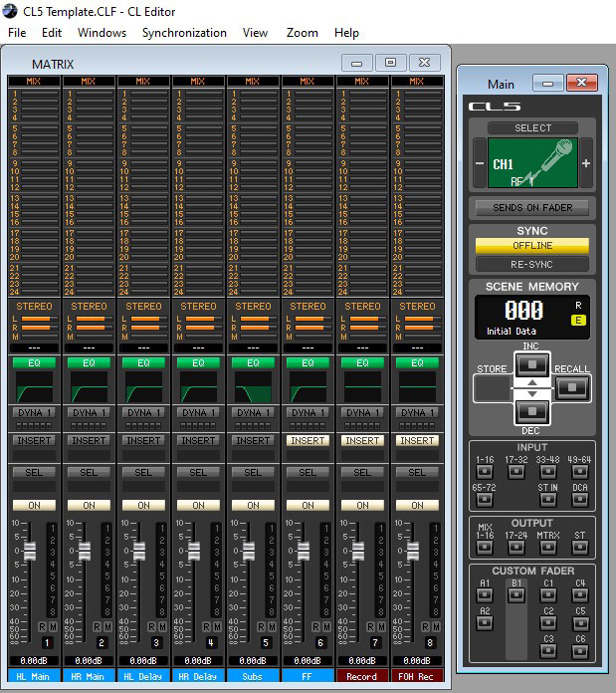Toggle EQ on HL Main matrix channel

pos(34,362)
